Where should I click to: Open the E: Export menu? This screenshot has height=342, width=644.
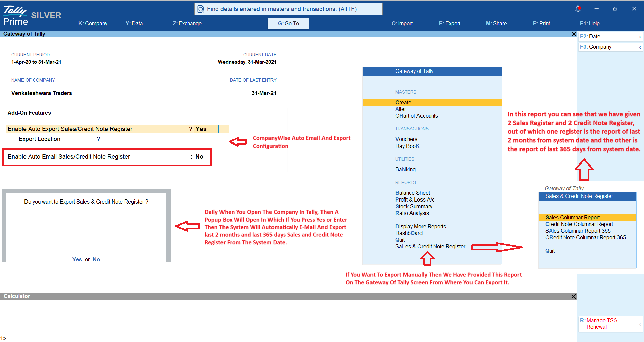pos(450,24)
